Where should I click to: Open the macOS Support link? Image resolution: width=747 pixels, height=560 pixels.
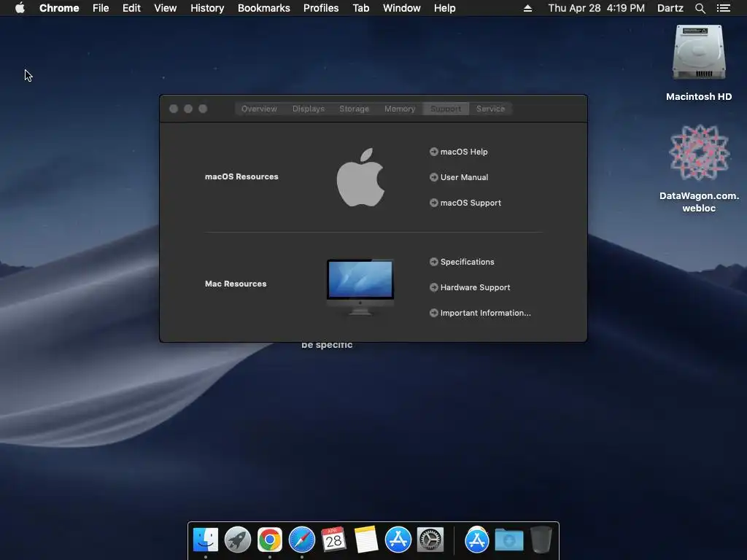(x=471, y=203)
